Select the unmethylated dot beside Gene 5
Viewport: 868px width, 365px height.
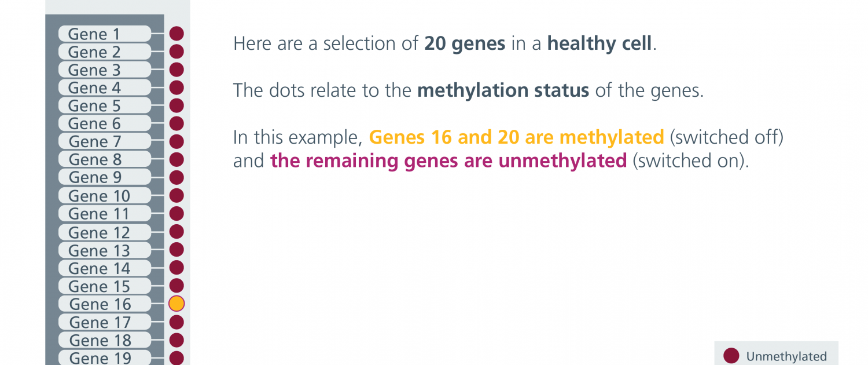176,105
